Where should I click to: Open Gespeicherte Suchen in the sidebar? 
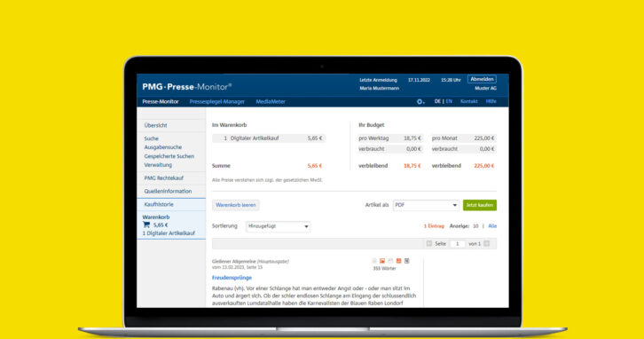pyautogui.click(x=169, y=156)
